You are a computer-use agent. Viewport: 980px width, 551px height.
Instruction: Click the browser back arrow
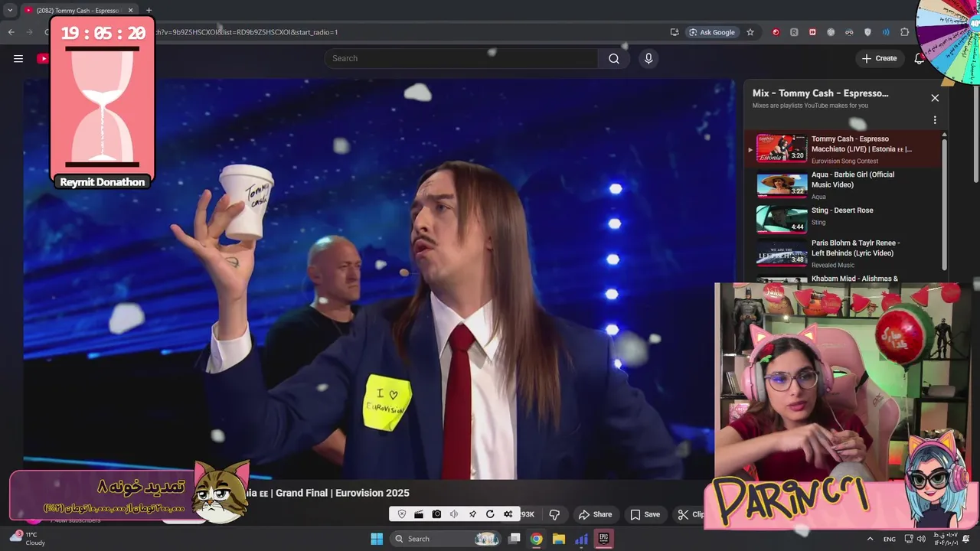coord(11,32)
